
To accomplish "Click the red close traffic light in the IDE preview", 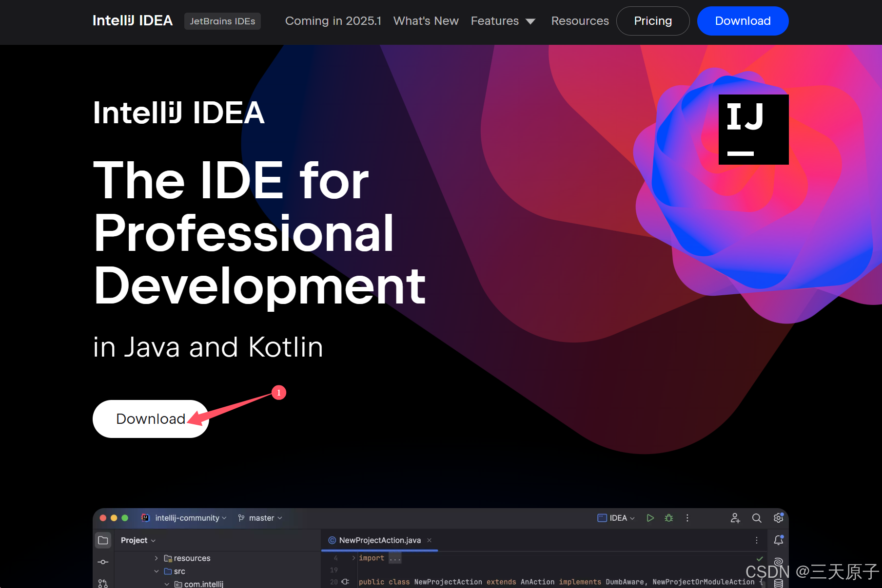I will click(103, 518).
